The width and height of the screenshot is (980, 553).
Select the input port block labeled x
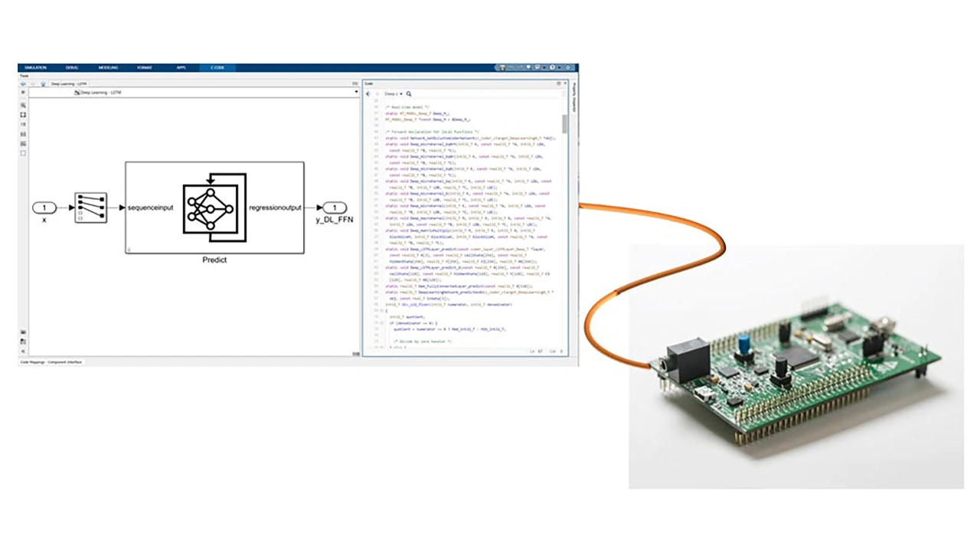coord(44,208)
